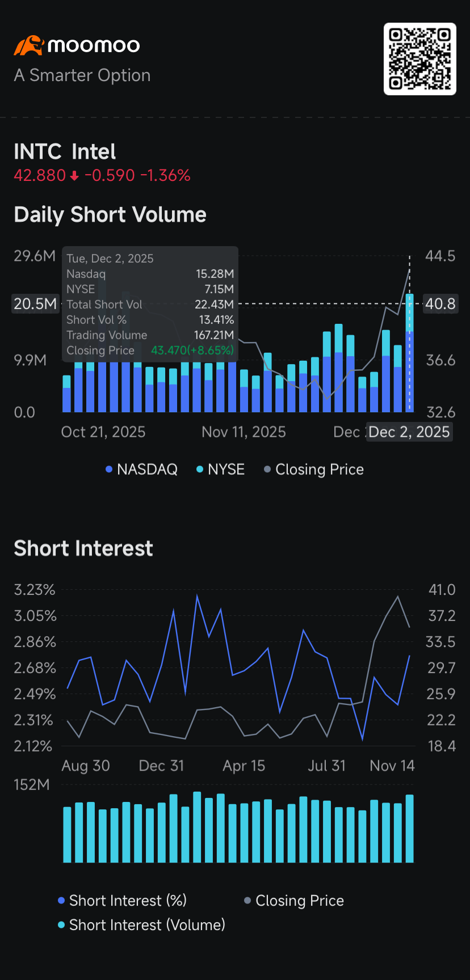Click the Daily Short Volume heading
Image resolution: width=470 pixels, height=980 pixels.
[110, 215]
